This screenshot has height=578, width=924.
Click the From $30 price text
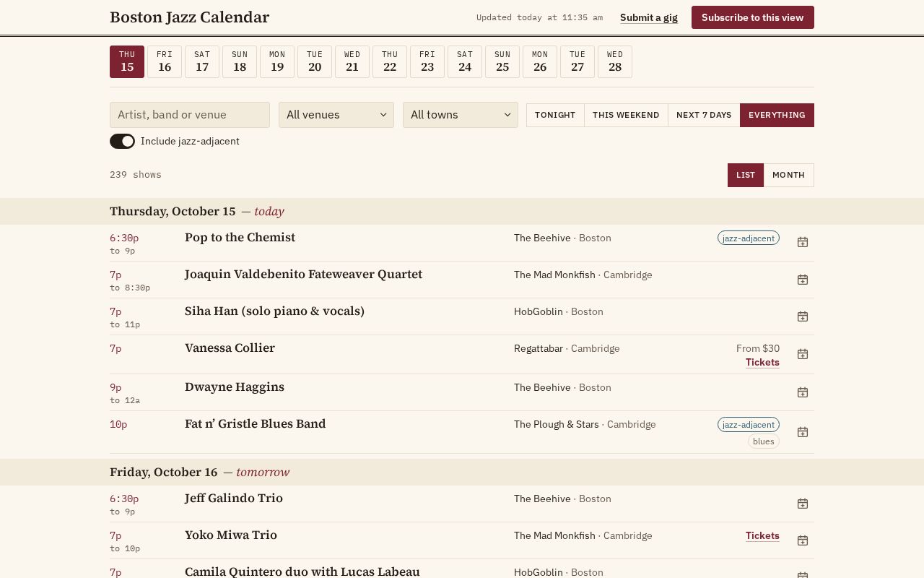click(x=758, y=348)
